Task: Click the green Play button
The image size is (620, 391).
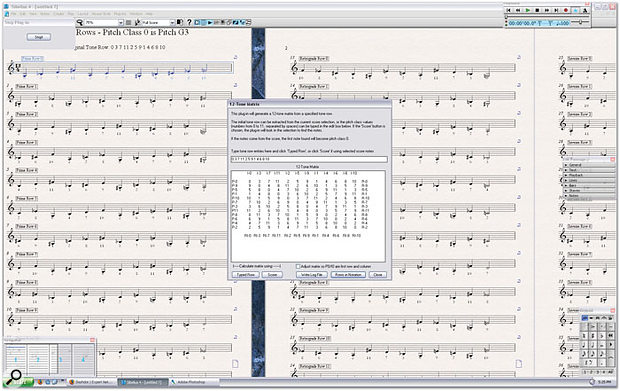Action: click(528, 10)
